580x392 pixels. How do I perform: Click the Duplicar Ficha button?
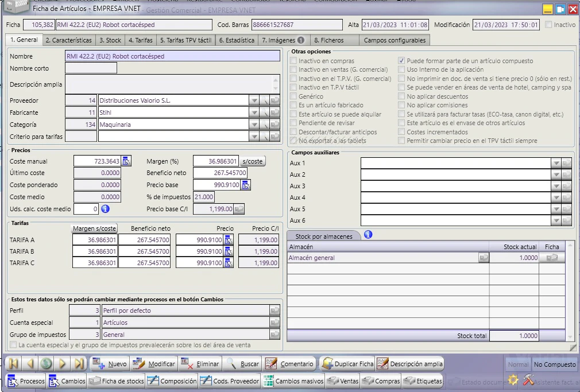pyautogui.click(x=347, y=364)
